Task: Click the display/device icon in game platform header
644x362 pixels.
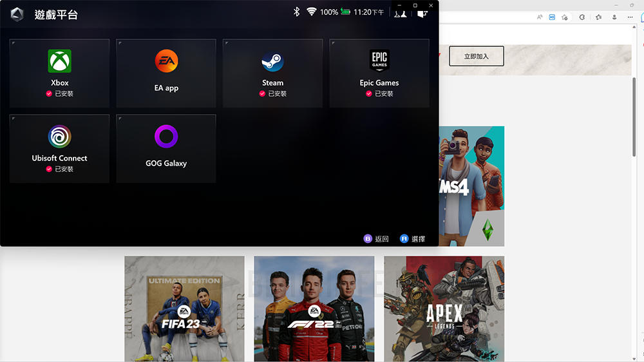Action: coord(422,14)
